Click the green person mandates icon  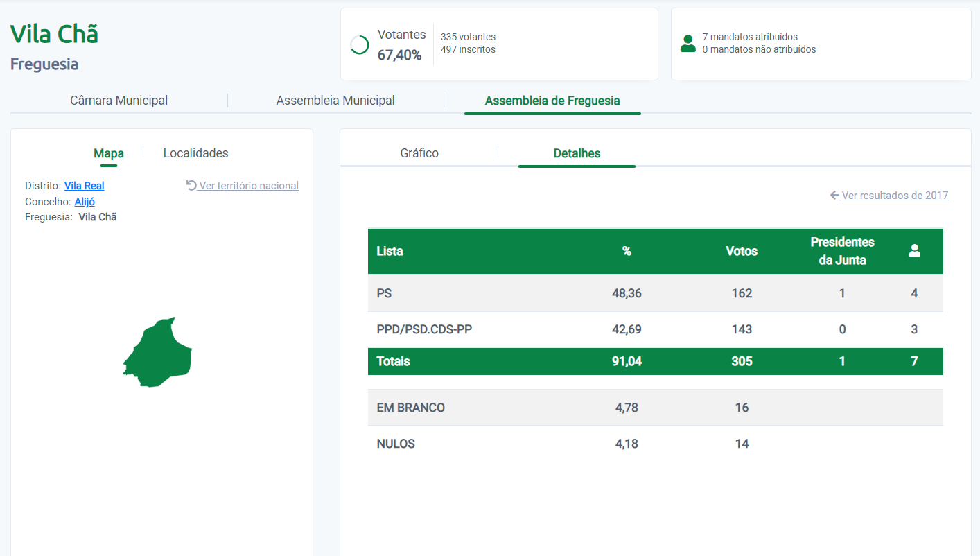click(x=688, y=44)
